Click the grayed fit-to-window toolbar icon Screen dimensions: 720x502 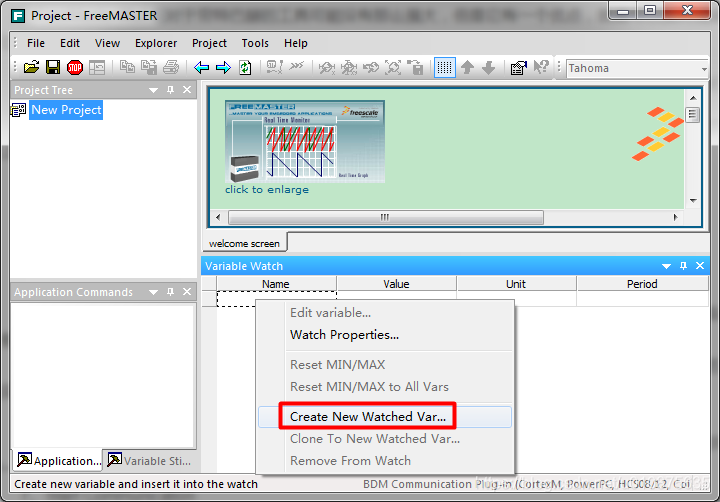[x=393, y=68]
